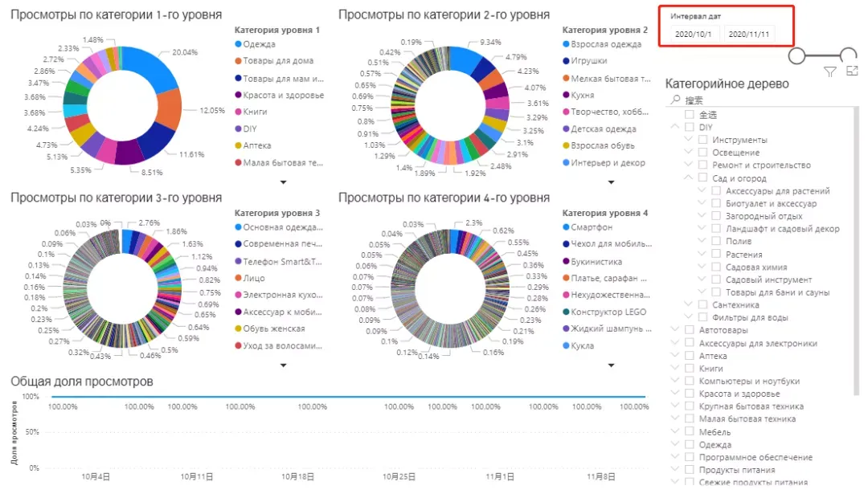Click the Смартфон legend dot
The image size is (868, 502).
pos(566,227)
